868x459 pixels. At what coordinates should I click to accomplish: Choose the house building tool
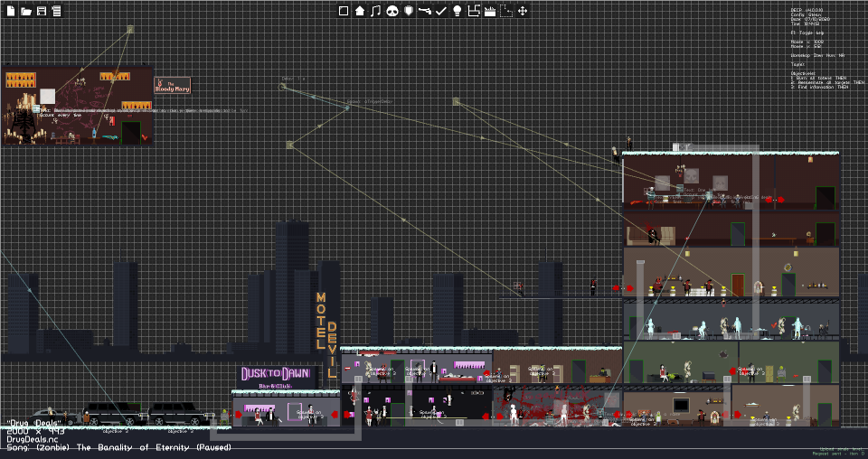coord(360,11)
